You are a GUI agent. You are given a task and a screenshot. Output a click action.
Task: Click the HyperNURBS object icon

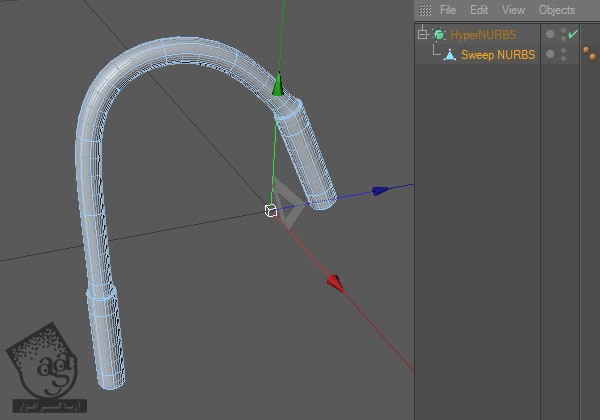click(x=440, y=35)
